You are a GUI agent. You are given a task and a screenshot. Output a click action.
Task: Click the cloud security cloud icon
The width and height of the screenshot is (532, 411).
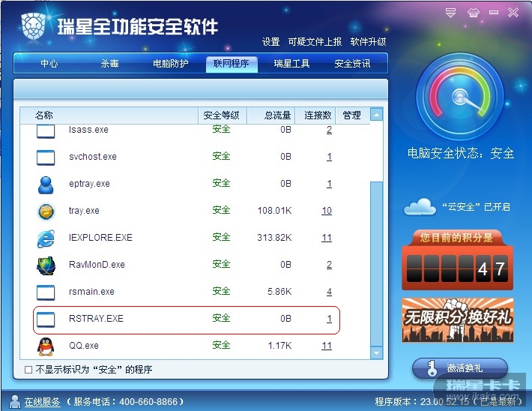click(420, 206)
